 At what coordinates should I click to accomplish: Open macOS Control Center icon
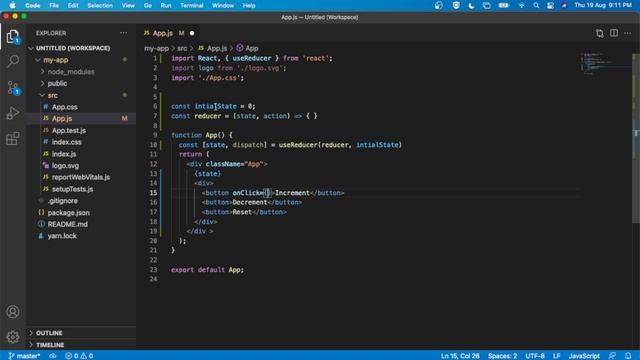pyautogui.click(x=550, y=5)
